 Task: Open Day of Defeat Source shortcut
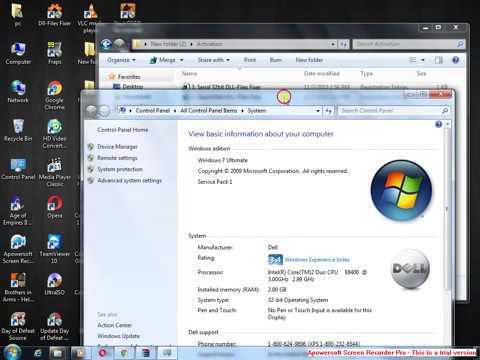pyautogui.click(x=18, y=326)
